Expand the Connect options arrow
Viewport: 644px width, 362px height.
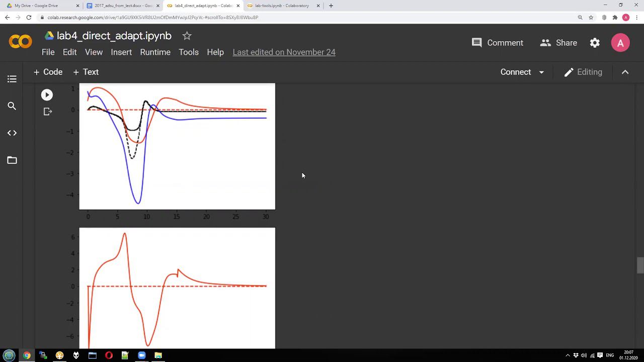(541, 72)
